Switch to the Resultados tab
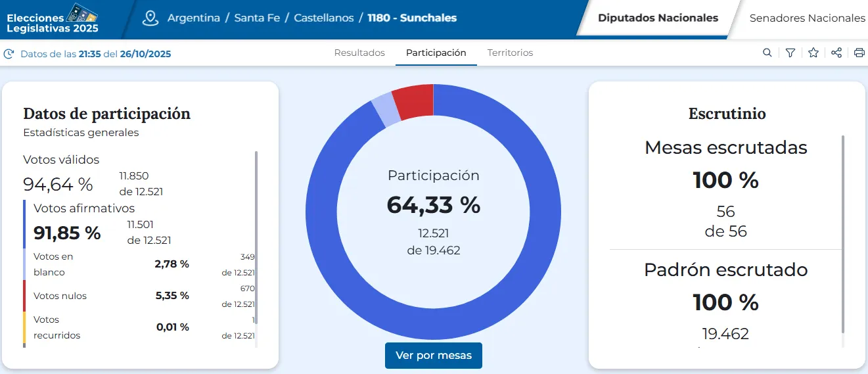 tap(359, 53)
